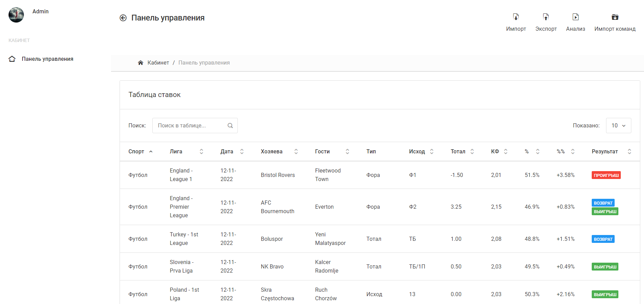The image size is (644, 304).
Task: Click the ВЫИГРЫШ badge in NK Bravo row
Action: (605, 267)
